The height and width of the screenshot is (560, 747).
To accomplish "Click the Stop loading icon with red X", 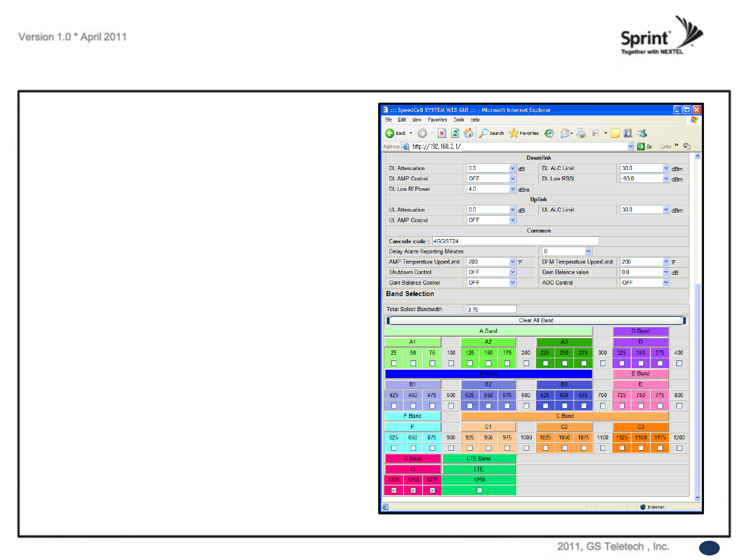I will (x=442, y=133).
